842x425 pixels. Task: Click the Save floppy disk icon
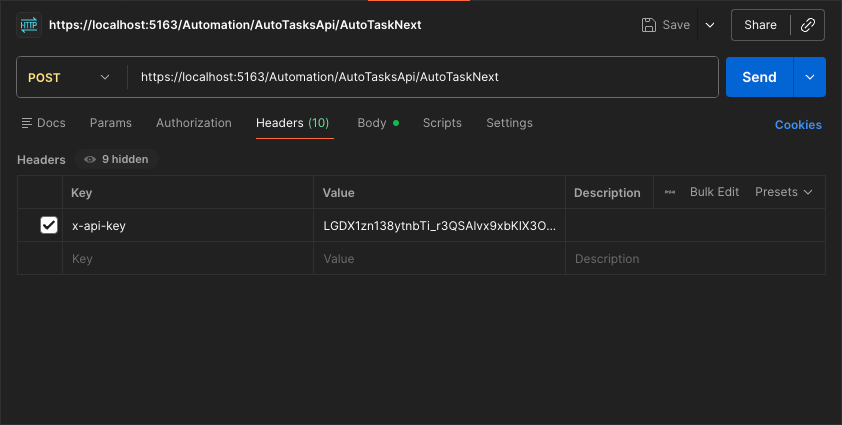pyautogui.click(x=649, y=25)
